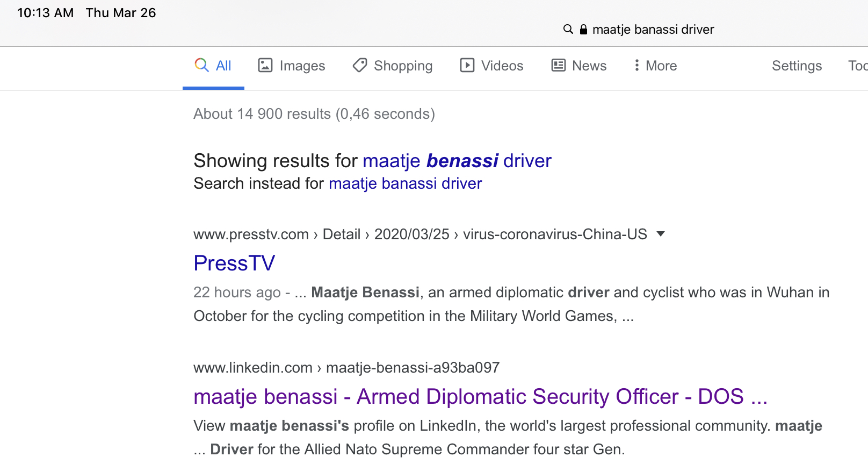Click the colored search icon beside All
The height and width of the screenshot is (471, 868).
201,65
